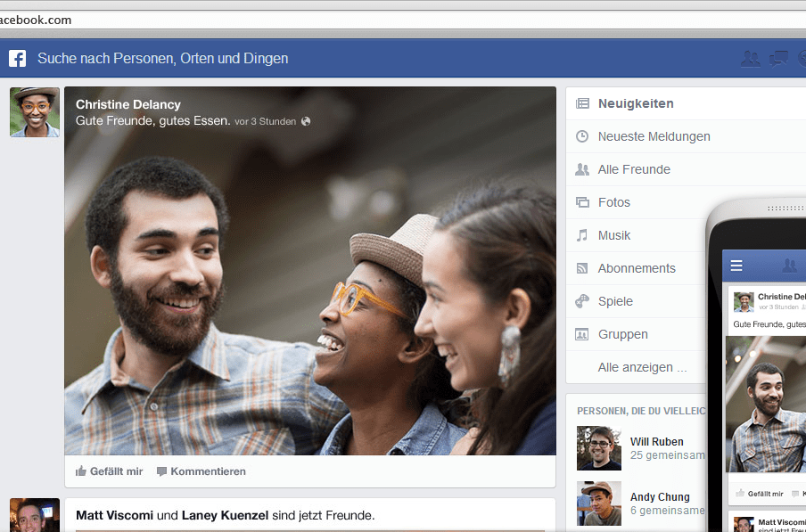Click Matt Viscomi's profile picture thumbnail
Viewport: 806px width, 532px height.
coord(35,515)
